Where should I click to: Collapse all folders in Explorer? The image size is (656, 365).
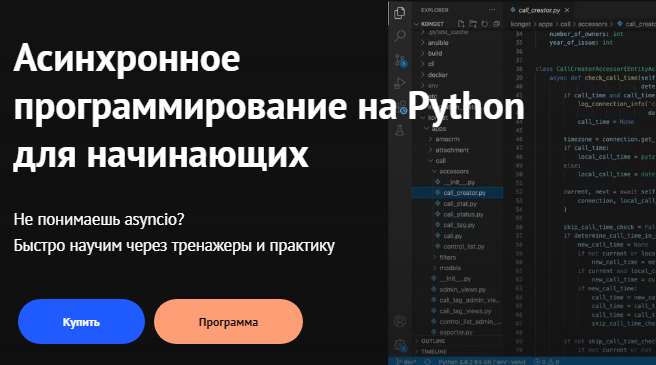(497, 24)
